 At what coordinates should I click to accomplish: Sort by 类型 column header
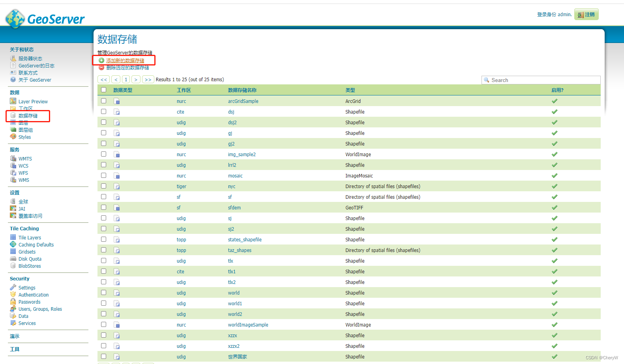pos(350,90)
